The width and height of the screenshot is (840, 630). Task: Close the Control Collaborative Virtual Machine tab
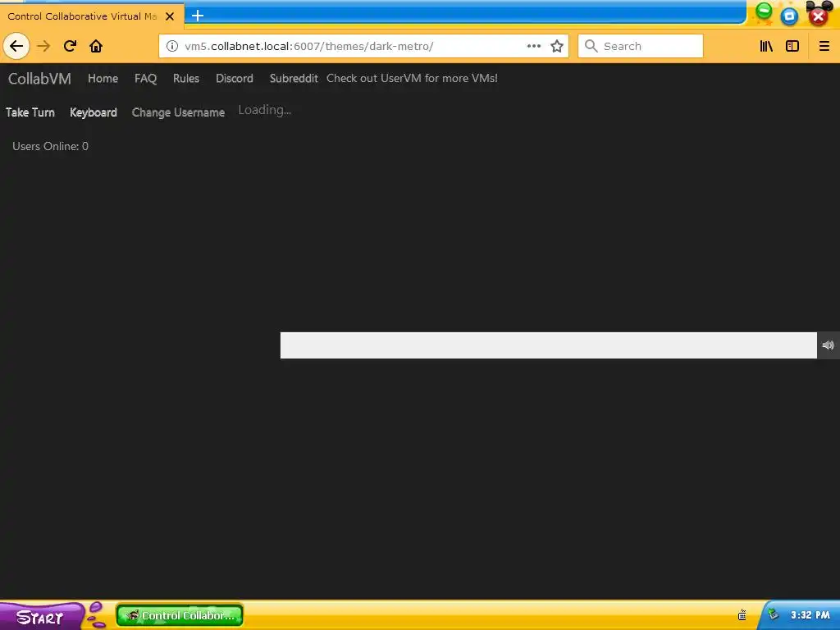coord(170,16)
